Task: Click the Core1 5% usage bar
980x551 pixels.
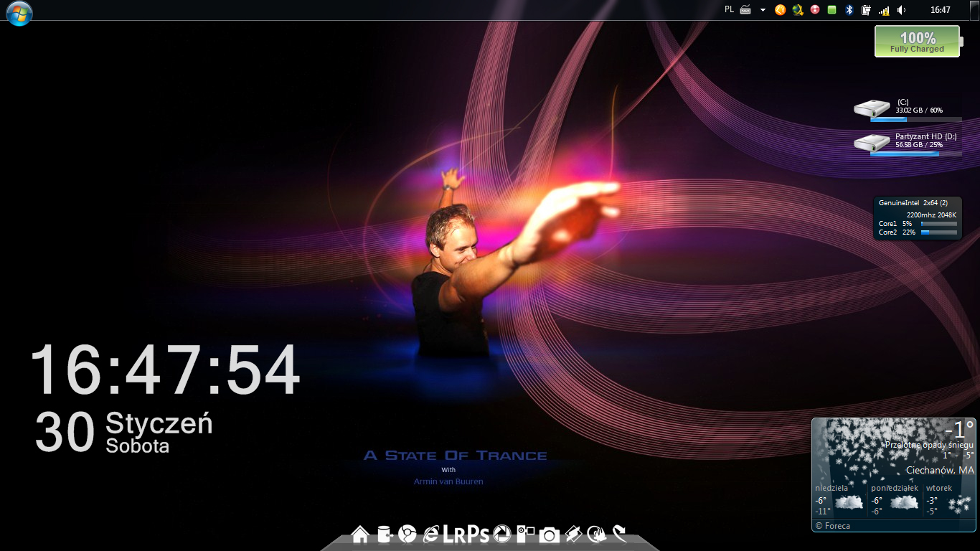Action: click(939, 224)
